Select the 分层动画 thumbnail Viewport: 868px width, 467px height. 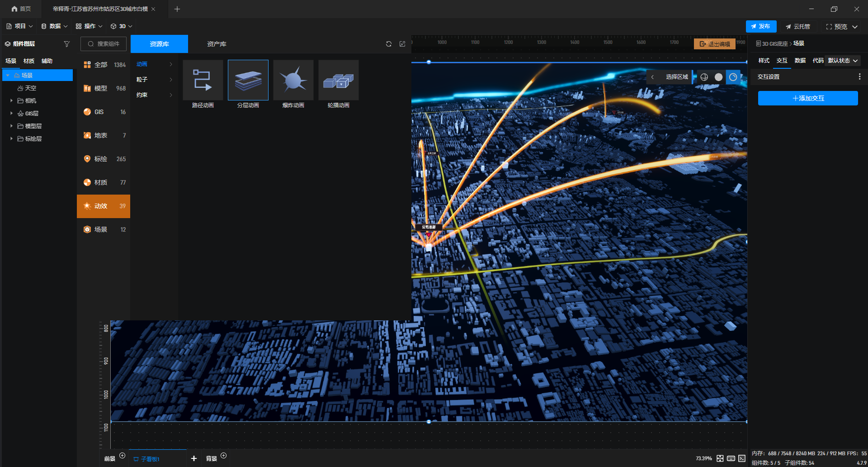click(x=248, y=80)
